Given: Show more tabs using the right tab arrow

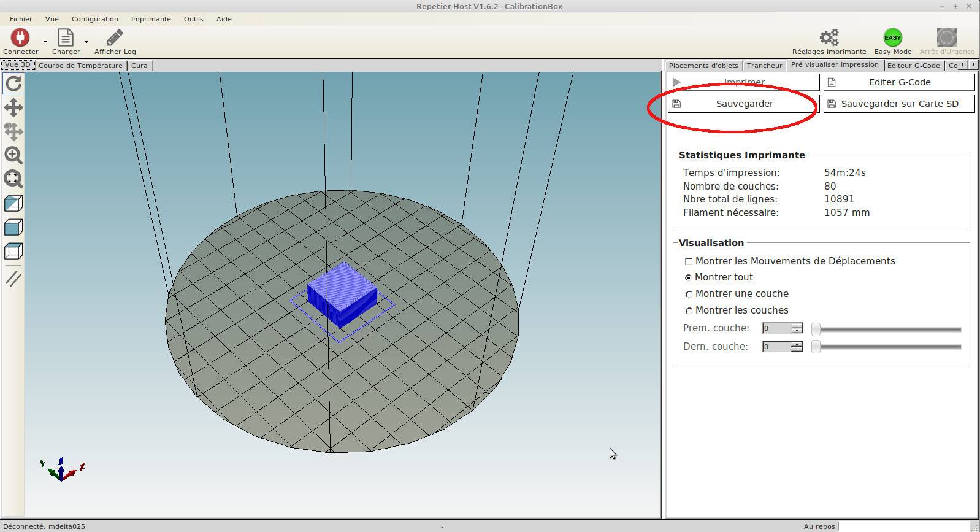Looking at the screenshot, I should tap(973, 64).
